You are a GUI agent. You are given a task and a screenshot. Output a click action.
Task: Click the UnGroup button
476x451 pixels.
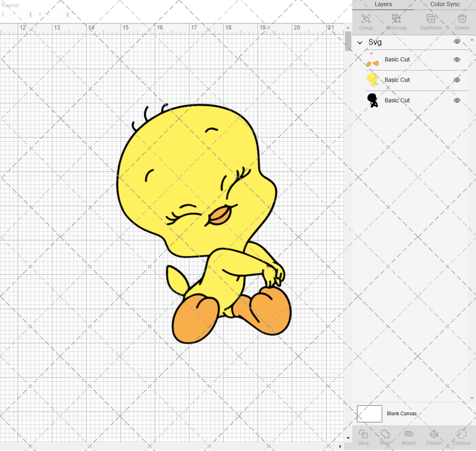click(x=396, y=22)
